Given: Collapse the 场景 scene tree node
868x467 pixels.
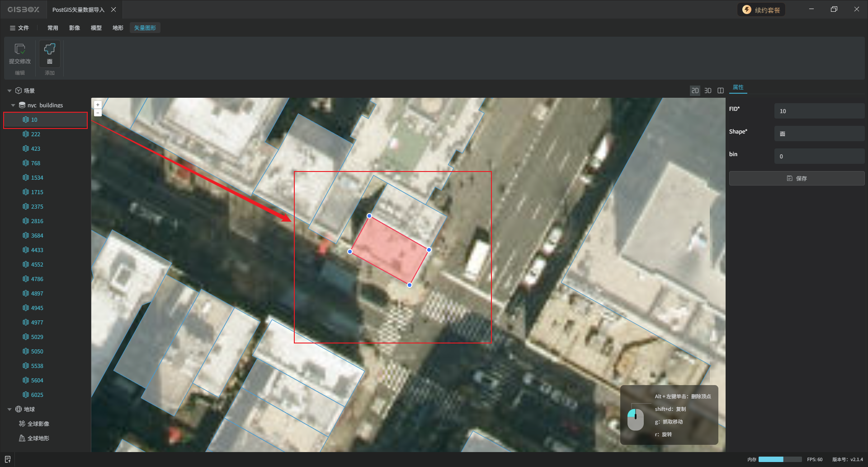Looking at the screenshot, I should (9, 91).
